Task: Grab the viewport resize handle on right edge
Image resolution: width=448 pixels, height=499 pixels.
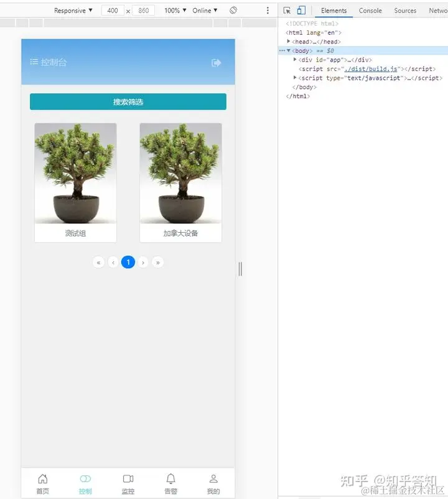Action: (240, 269)
